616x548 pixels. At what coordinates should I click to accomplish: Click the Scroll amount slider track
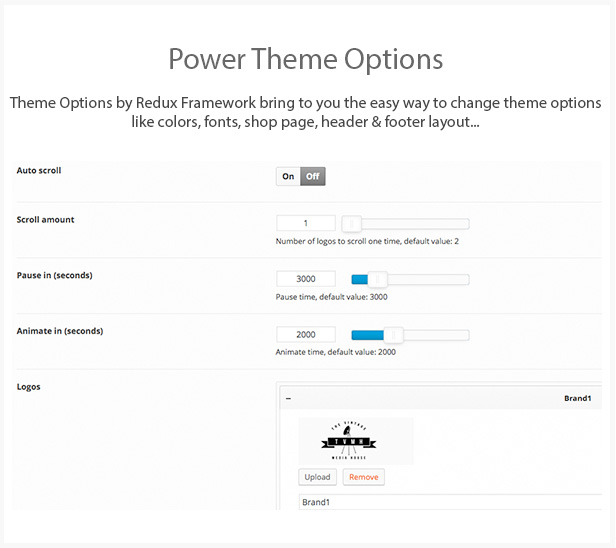coord(414,224)
